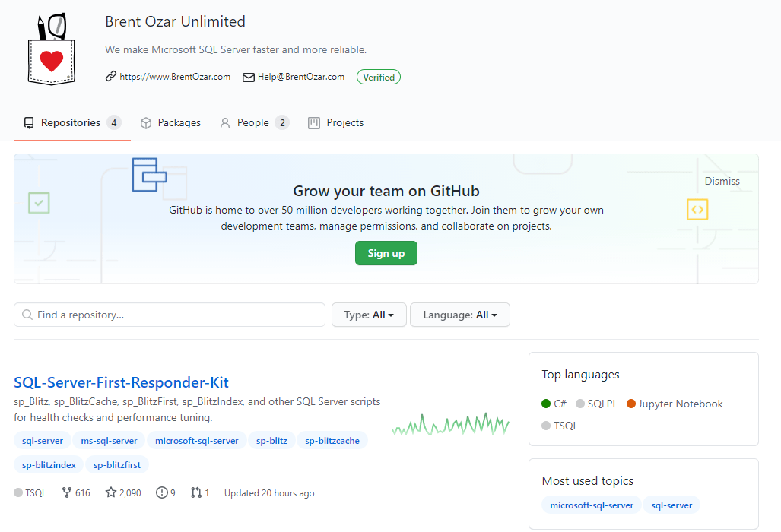Viewport: 781px width, 532px height.
Task: Expand the Type: All dropdown
Action: (x=369, y=315)
